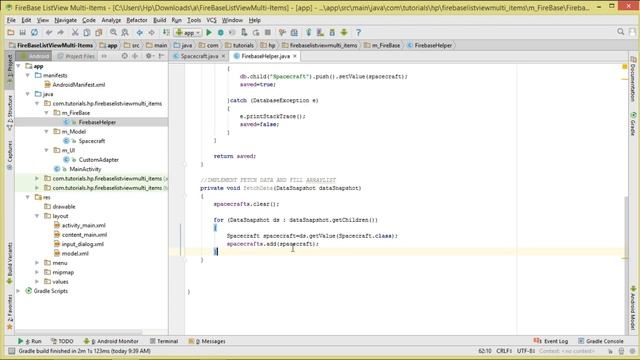Expand the mipmap folder arrow
Image resolution: width=640 pixels, height=360 pixels.
tap(37, 272)
